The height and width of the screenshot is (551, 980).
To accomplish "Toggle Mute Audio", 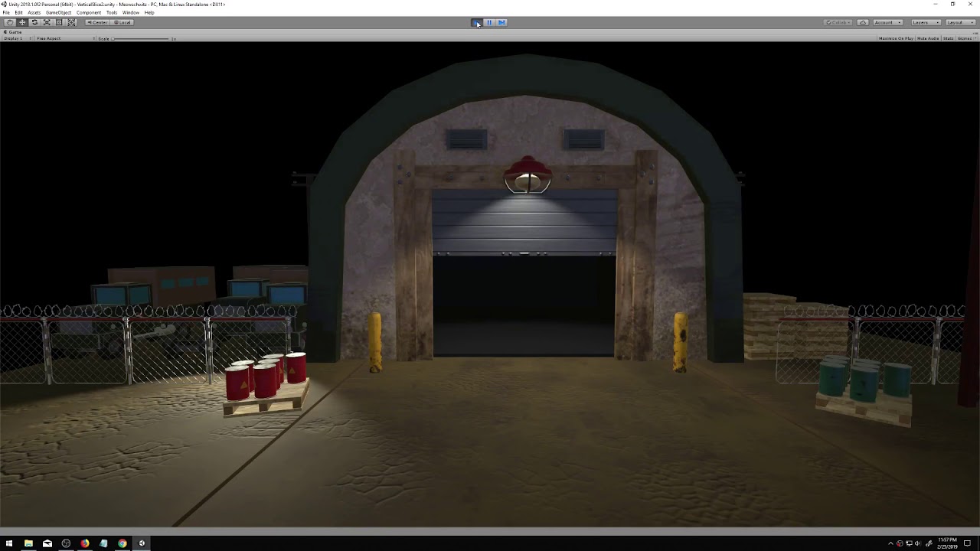I will pyautogui.click(x=928, y=38).
